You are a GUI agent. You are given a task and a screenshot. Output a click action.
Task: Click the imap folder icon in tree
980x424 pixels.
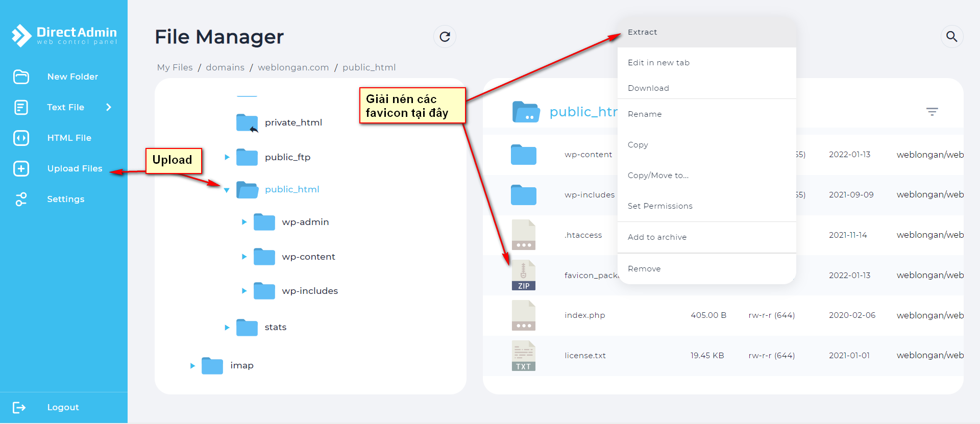[x=212, y=365]
